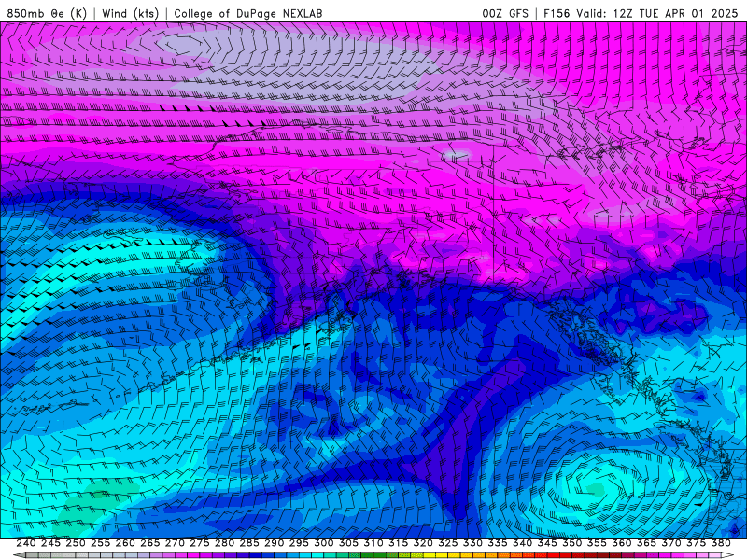The image size is (747, 560).
Task: Click the 325 label on the color scale
Action: click(448, 543)
